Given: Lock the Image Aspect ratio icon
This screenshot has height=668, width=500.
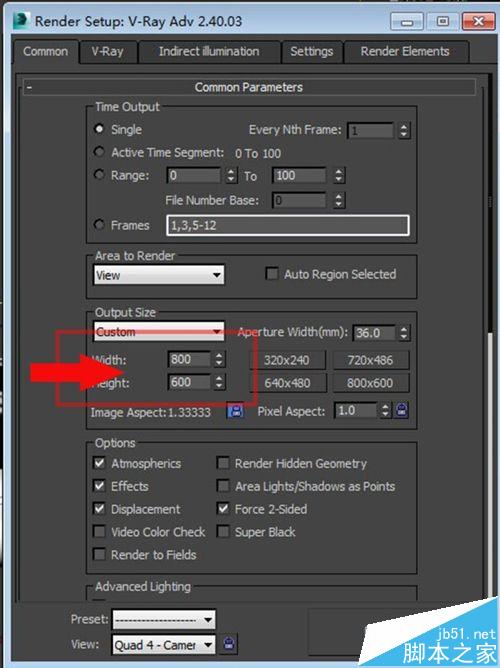Looking at the screenshot, I should point(235,411).
